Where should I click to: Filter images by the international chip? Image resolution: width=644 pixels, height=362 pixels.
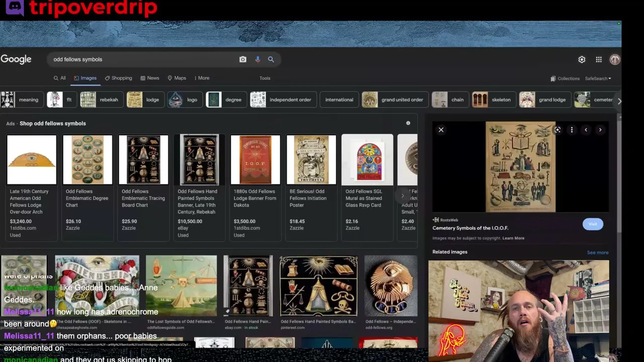click(x=339, y=100)
